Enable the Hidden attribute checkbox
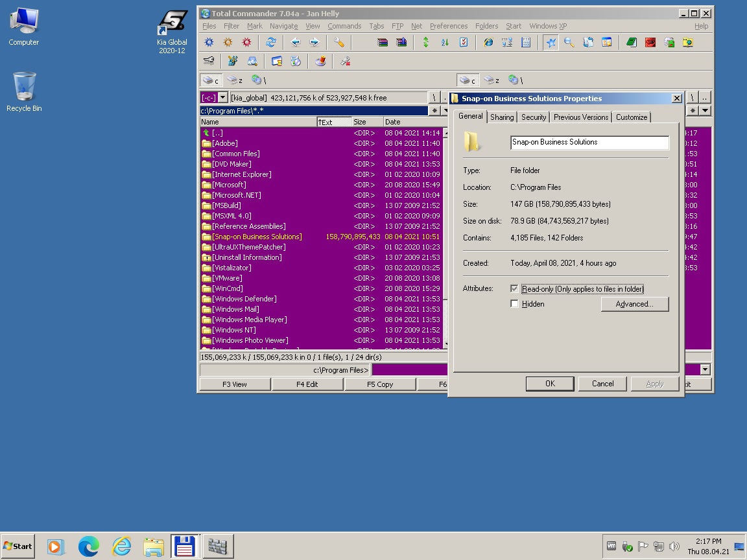 tap(514, 304)
